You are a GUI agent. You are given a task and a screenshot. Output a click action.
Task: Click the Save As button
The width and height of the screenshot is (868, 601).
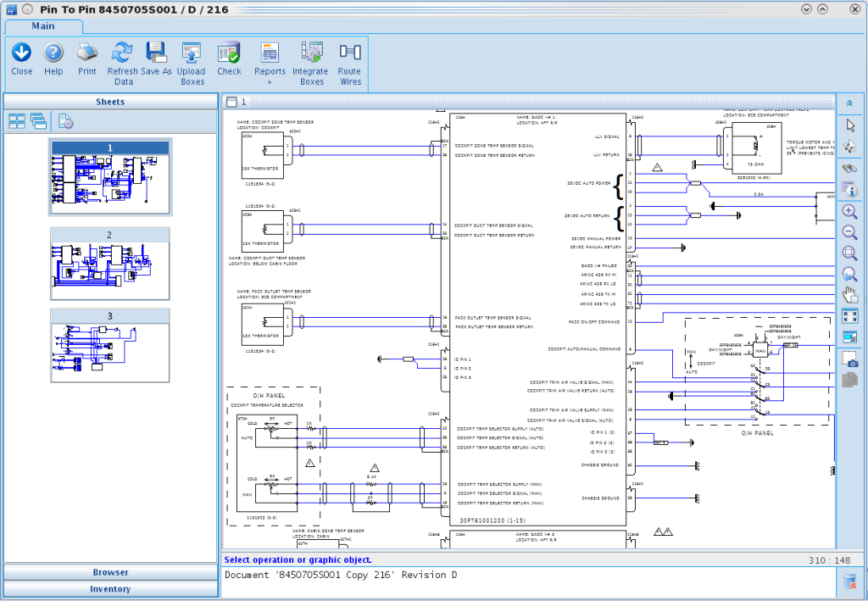coord(156,58)
